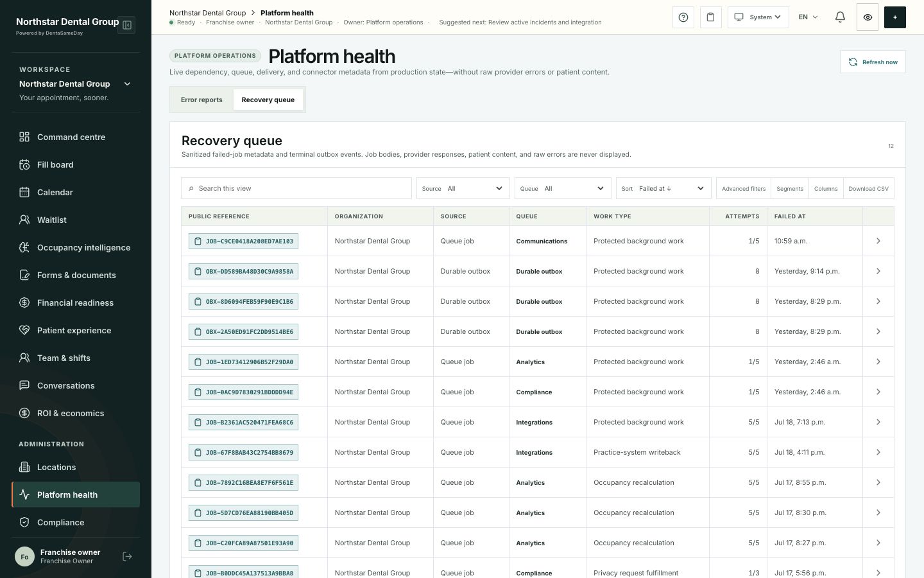The height and width of the screenshot is (578, 924).
Task: Open Fill board in sidebar
Action: [x=76, y=164]
